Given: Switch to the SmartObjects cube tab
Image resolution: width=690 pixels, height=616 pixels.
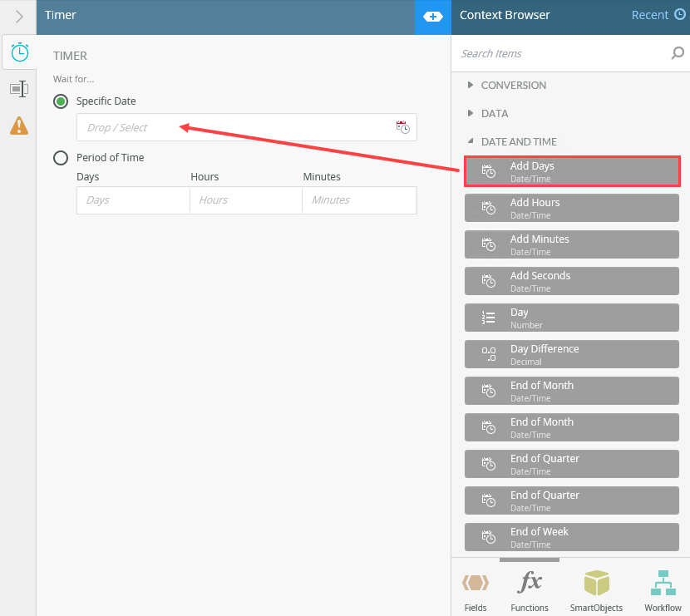Looking at the screenshot, I should pos(596,590).
